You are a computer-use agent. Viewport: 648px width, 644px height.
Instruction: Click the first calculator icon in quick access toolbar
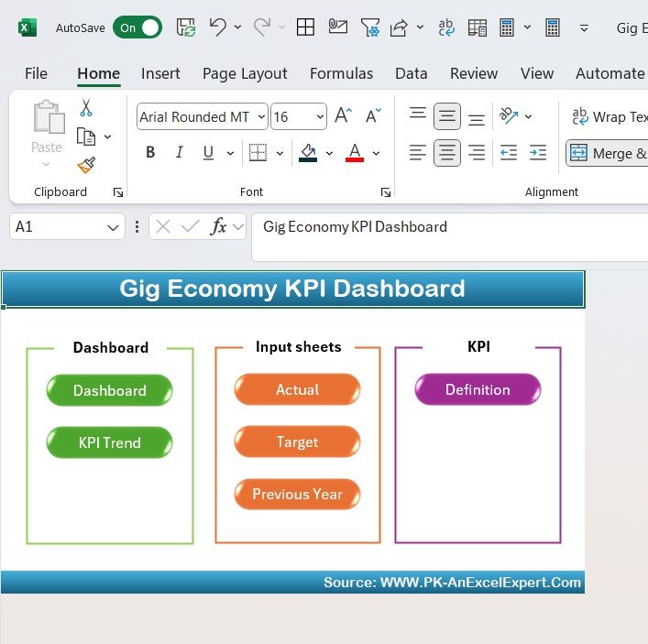[507, 27]
